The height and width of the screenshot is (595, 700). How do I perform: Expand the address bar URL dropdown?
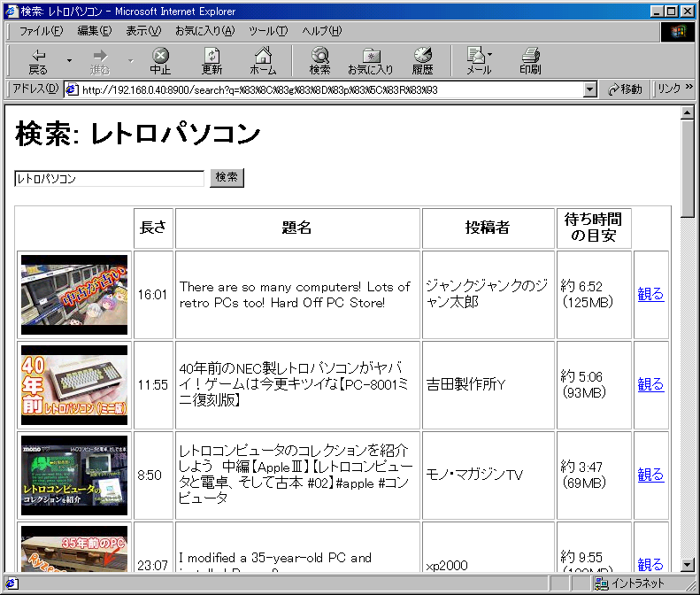(590, 89)
